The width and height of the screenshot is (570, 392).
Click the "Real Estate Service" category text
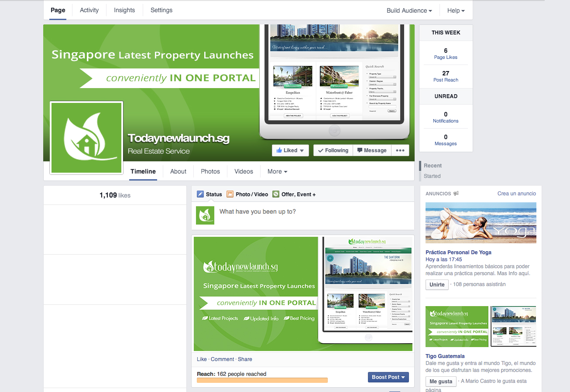coord(159,151)
